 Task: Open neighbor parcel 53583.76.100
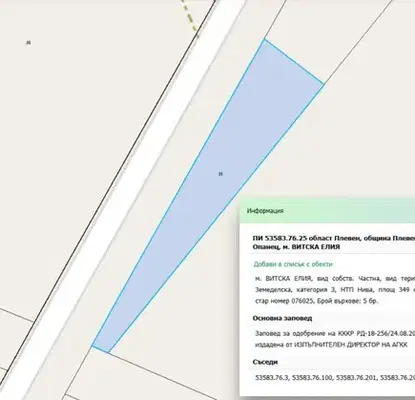(x=312, y=378)
